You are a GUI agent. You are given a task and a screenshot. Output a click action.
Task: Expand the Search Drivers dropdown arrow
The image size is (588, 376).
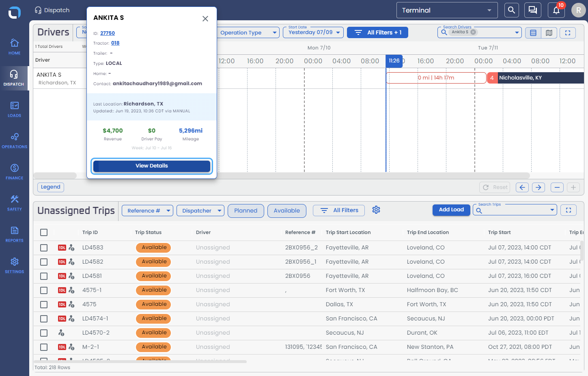click(517, 32)
